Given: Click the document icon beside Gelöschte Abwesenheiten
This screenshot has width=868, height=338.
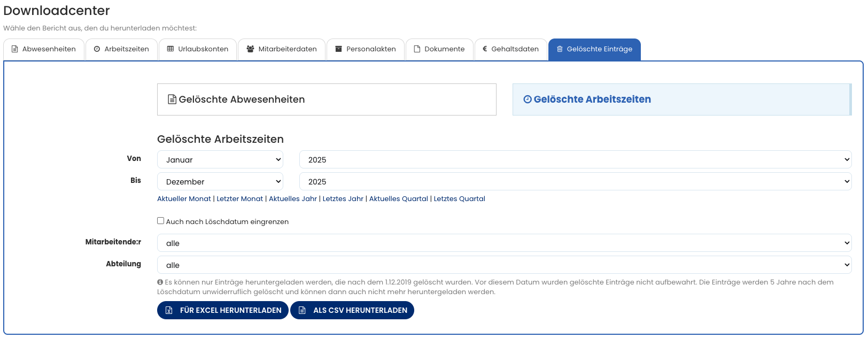Looking at the screenshot, I should click(x=172, y=99).
